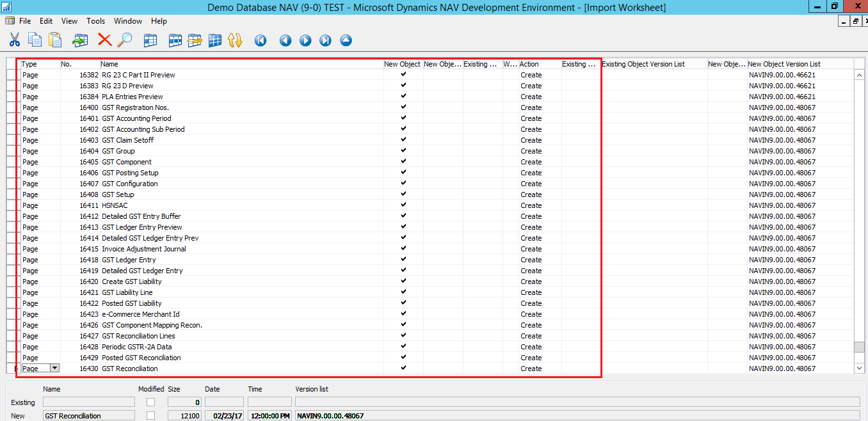Click the Type column header
Viewport: 868px width, 421px height.
point(40,64)
